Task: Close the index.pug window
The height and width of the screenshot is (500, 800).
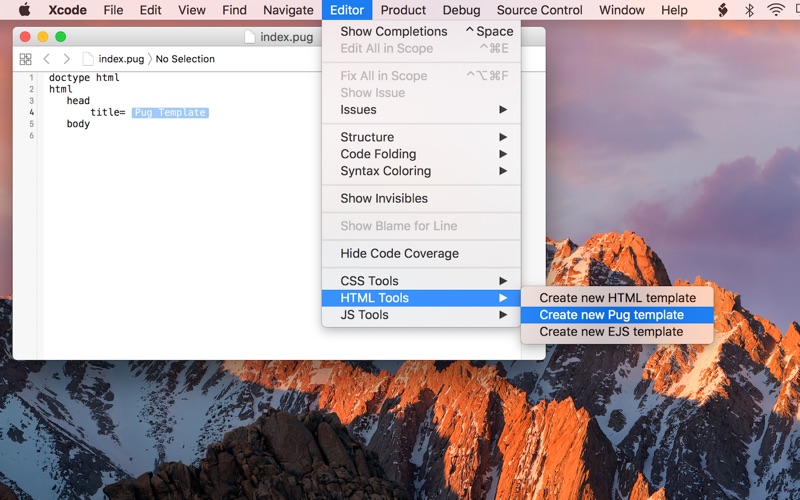Action: tap(25, 37)
